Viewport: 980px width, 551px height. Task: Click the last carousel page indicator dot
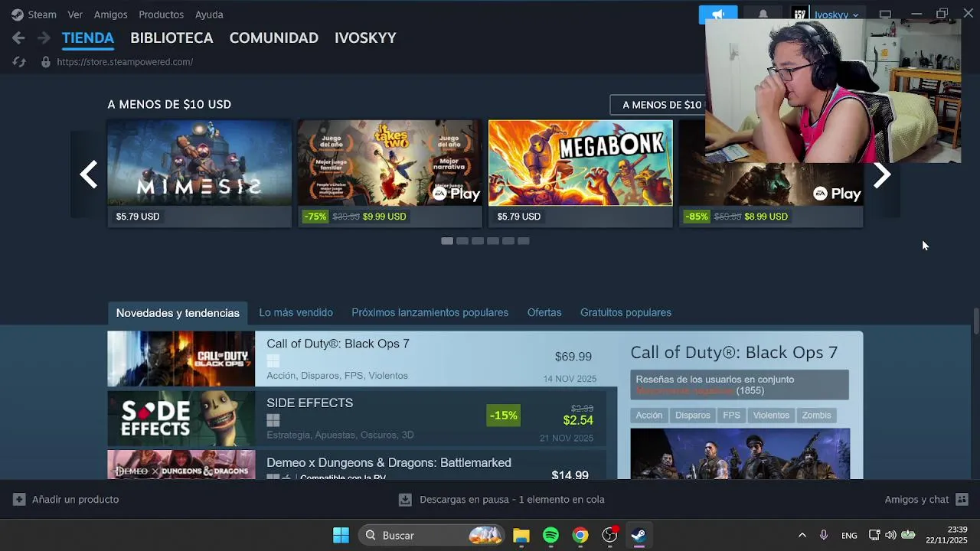tap(524, 241)
